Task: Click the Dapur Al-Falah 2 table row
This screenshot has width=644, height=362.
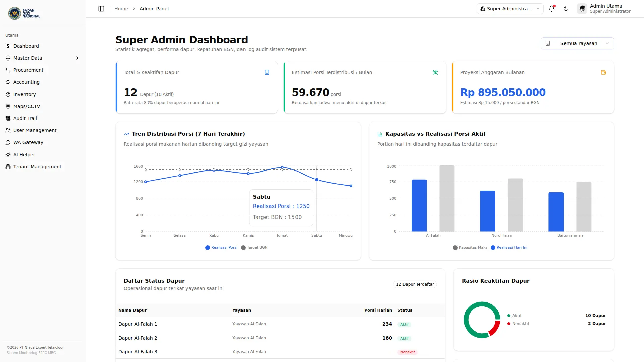Action: pos(280,338)
